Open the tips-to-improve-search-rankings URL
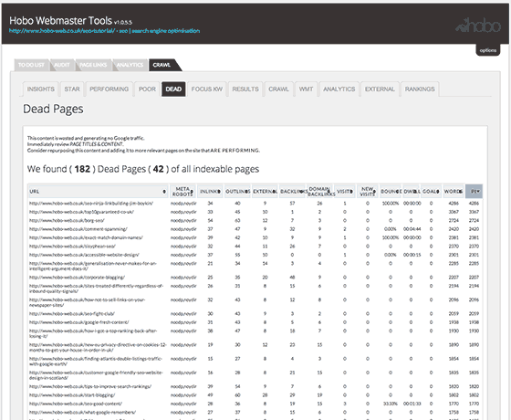The width and height of the screenshot is (511, 420). coord(90,386)
